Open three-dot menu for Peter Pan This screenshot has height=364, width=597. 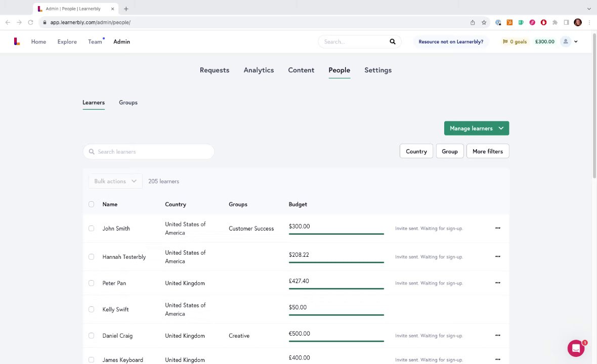coord(498,283)
